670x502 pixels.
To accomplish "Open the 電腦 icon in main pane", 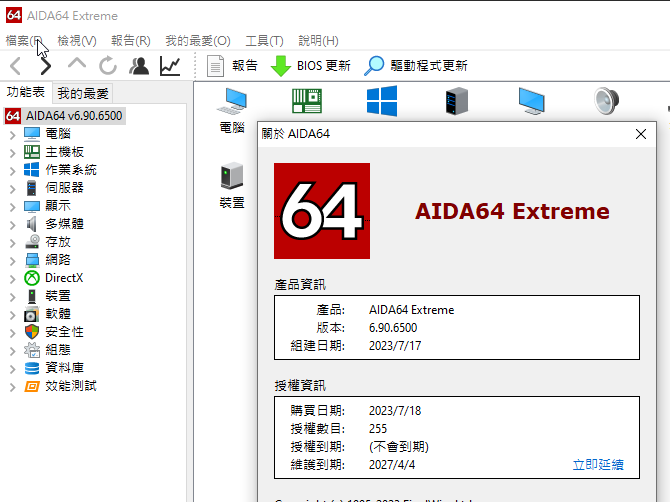I will pyautogui.click(x=232, y=101).
